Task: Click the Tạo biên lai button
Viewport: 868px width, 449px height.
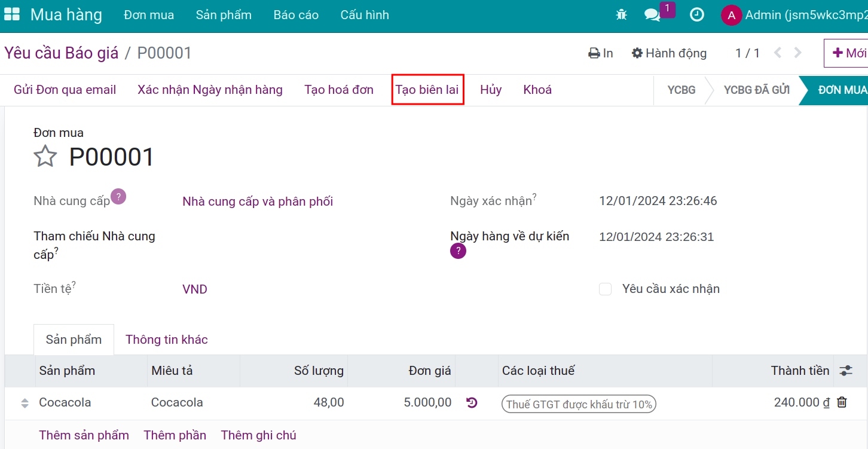Action: pos(427,90)
